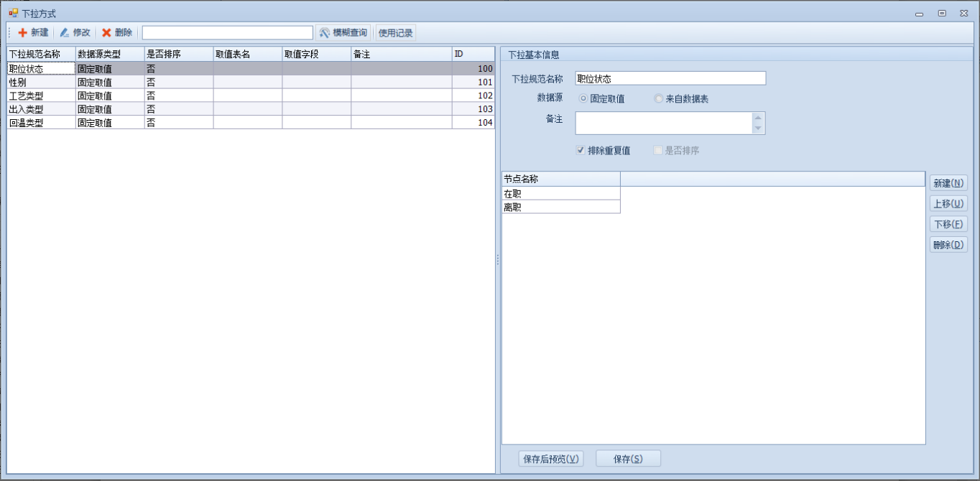Click the 新建(N) node button
Screen dimensions: 980x481
coord(948,183)
